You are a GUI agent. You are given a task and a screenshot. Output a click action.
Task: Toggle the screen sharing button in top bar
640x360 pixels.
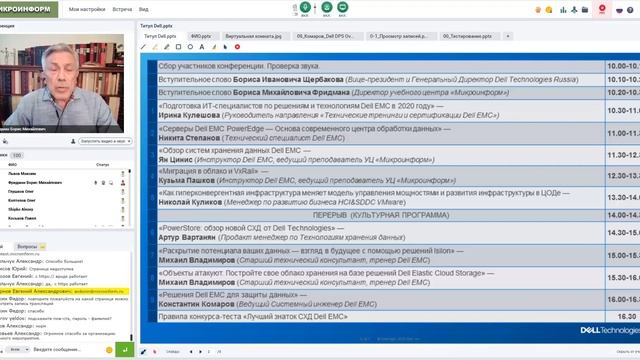tap(342, 7)
